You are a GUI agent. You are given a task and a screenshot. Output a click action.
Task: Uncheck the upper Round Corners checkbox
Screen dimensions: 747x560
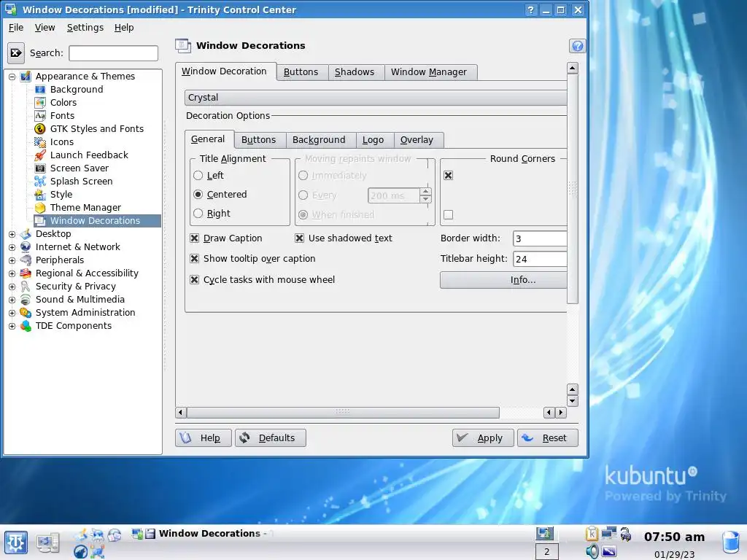click(449, 176)
